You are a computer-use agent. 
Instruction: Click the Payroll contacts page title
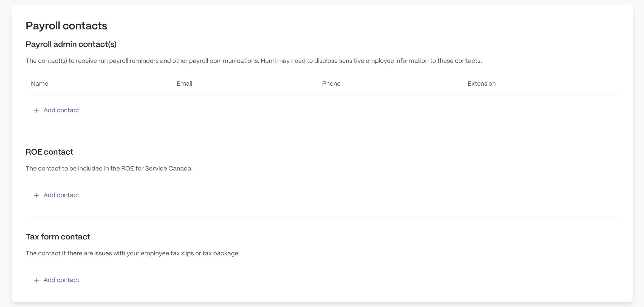point(66,26)
